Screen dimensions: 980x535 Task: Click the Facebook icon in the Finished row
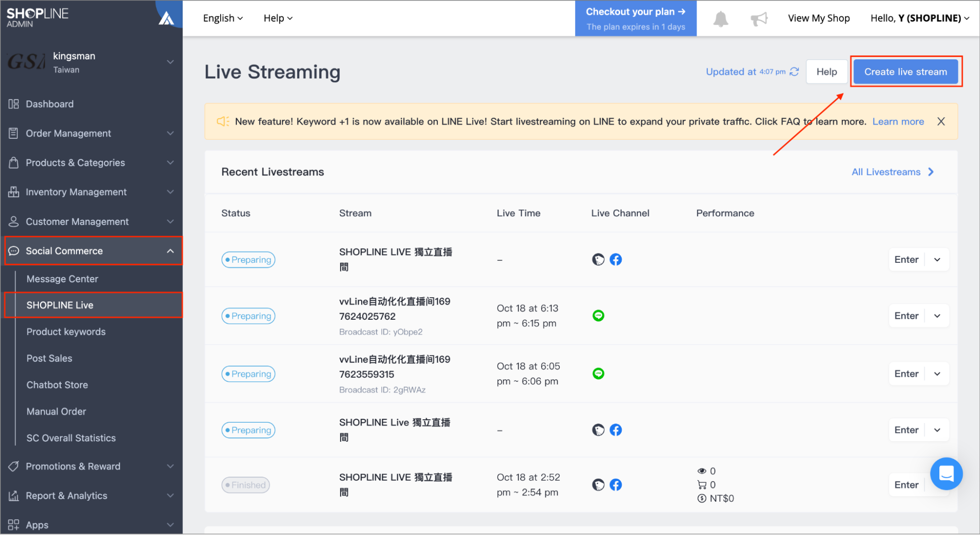(x=616, y=485)
